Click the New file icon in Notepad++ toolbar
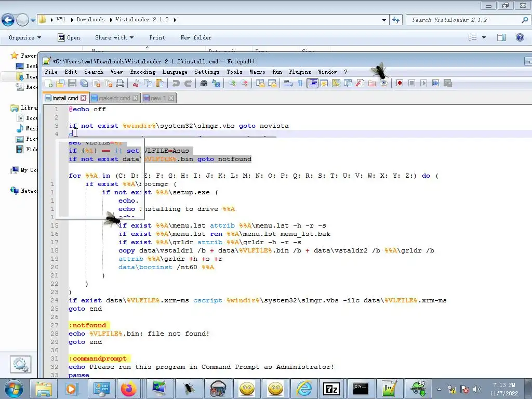This screenshot has width=532, height=399. click(48, 83)
